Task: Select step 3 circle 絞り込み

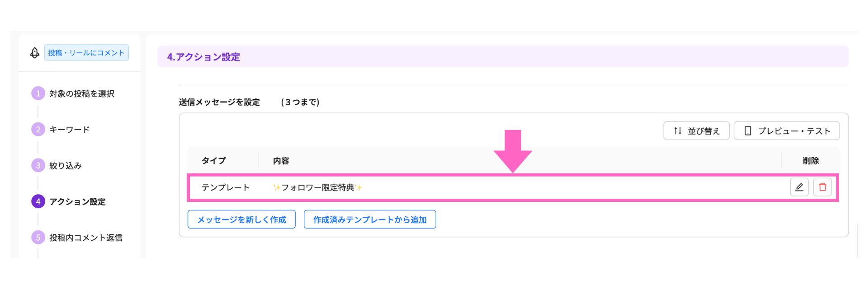Action: 38,166
